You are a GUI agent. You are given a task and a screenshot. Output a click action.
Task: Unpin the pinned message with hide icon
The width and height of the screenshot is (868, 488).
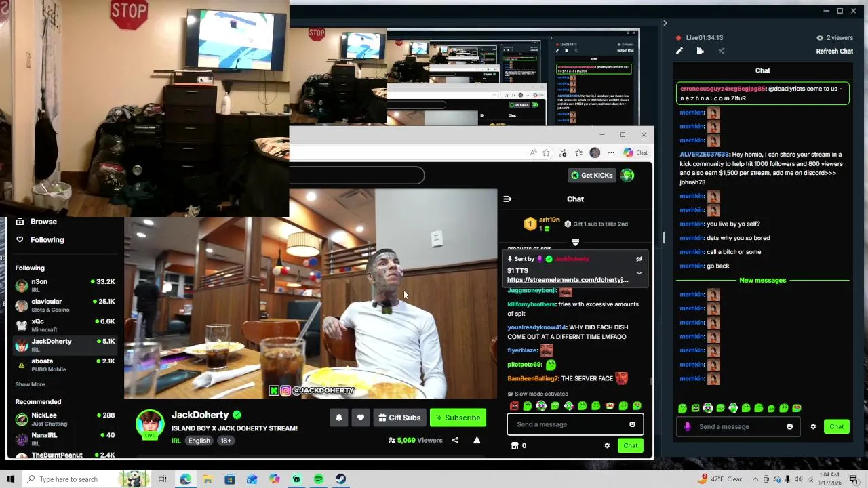pyautogui.click(x=639, y=259)
